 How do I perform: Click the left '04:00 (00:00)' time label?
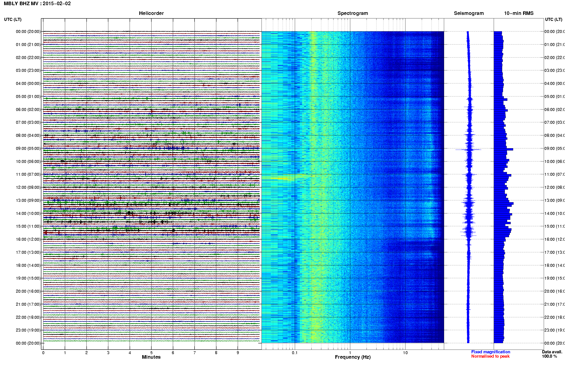(28, 83)
